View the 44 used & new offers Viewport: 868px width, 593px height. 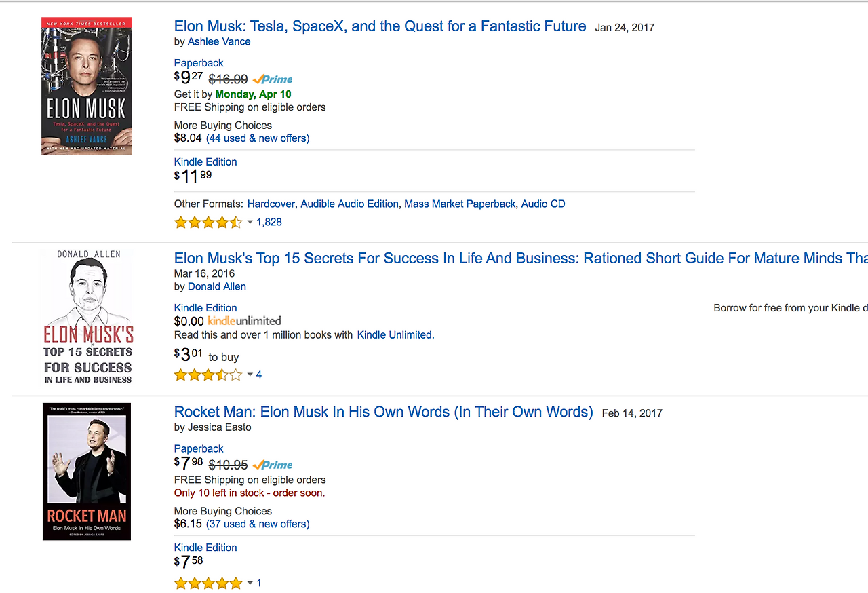coord(258,138)
